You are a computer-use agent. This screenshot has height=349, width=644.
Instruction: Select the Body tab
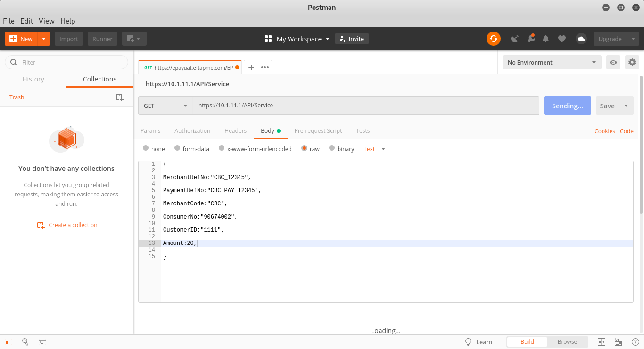[x=270, y=130]
